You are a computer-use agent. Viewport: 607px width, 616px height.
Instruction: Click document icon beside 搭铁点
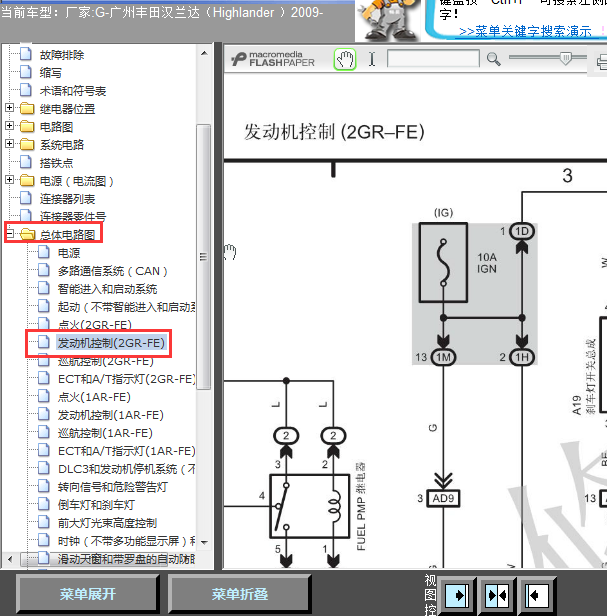[x=26, y=162]
